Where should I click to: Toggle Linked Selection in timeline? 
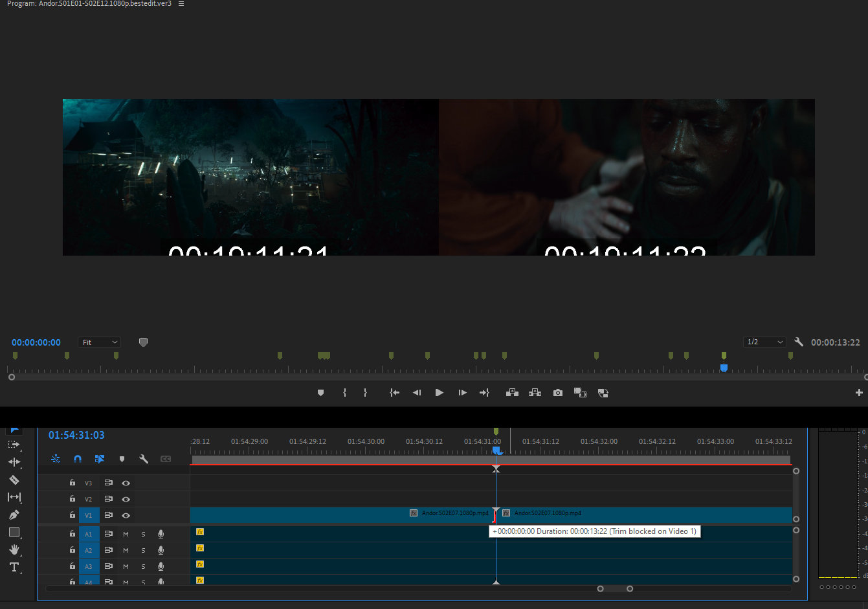click(100, 459)
